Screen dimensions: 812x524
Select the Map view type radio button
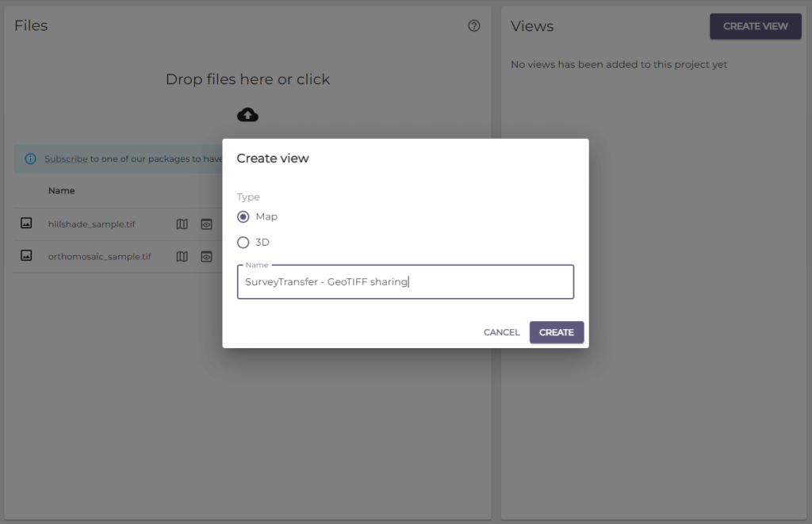click(243, 216)
